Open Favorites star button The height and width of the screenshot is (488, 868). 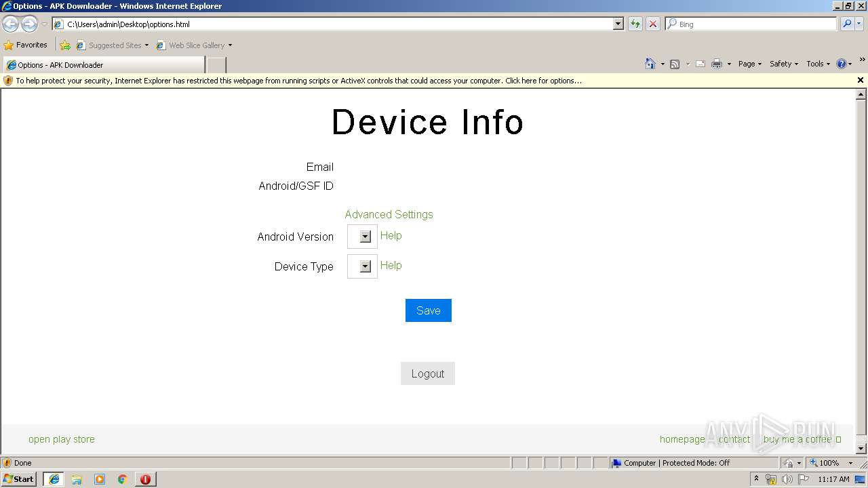tap(26, 45)
